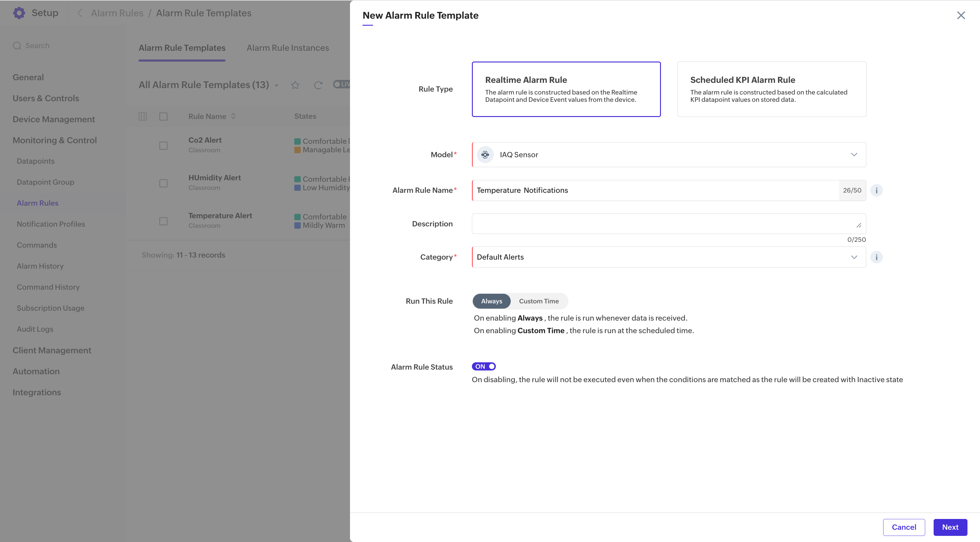Viewport: 980px width, 542px height.
Task: Check the Temperature Alert row checkbox
Action: point(163,221)
